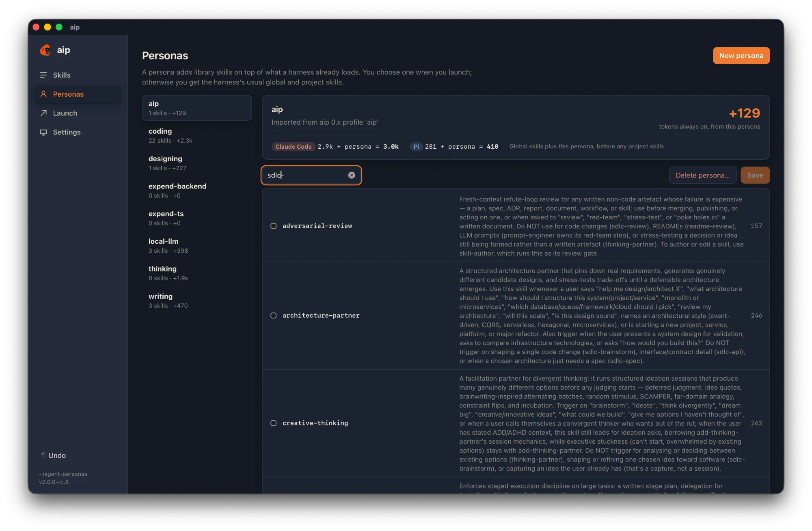Click the Claude Code harness badge
This screenshot has width=812, height=531.
click(x=293, y=147)
